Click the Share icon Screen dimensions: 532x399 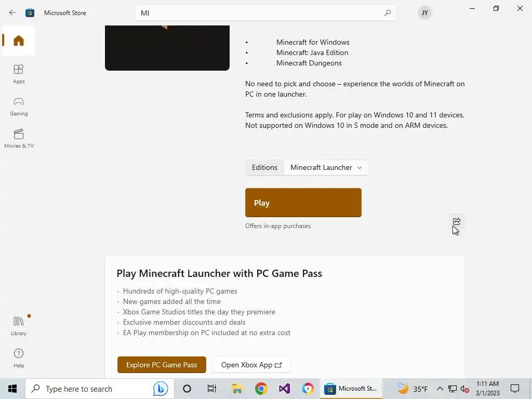456,221
